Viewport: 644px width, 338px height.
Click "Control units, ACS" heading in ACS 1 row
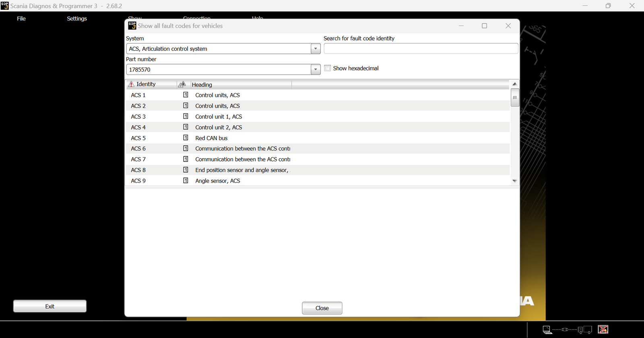217,95
